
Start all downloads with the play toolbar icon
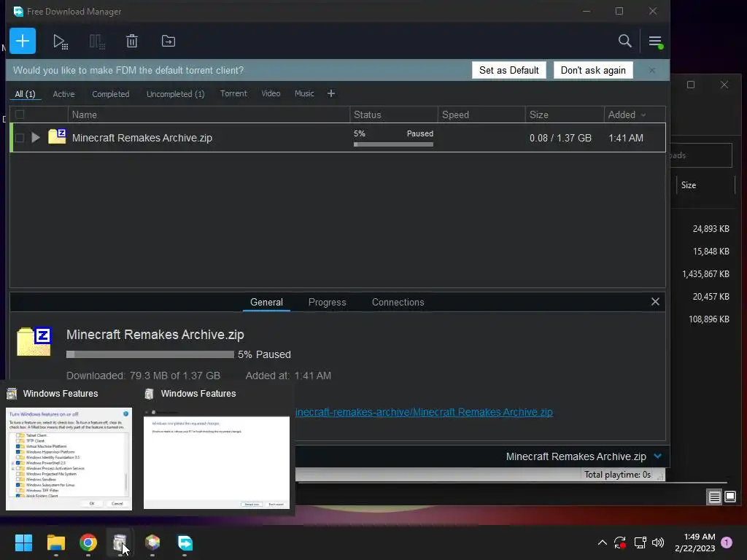[x=61, y=42]
